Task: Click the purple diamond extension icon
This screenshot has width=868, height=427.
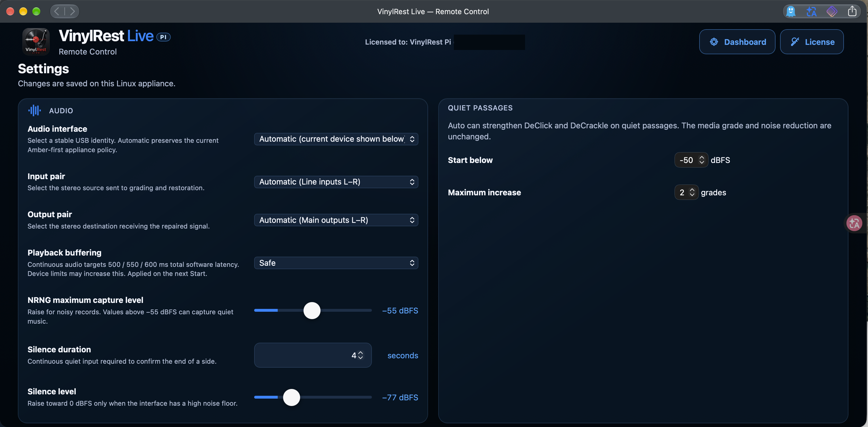Action: (832, 11)
